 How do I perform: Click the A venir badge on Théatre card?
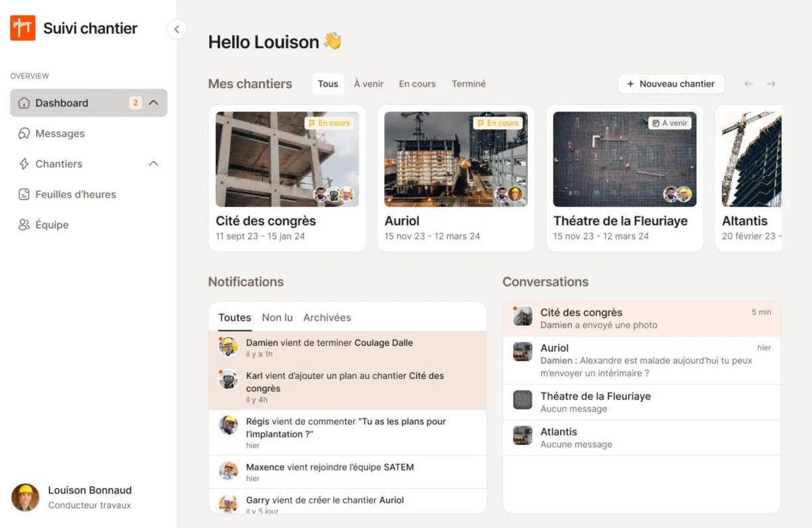tap(669, 123)
